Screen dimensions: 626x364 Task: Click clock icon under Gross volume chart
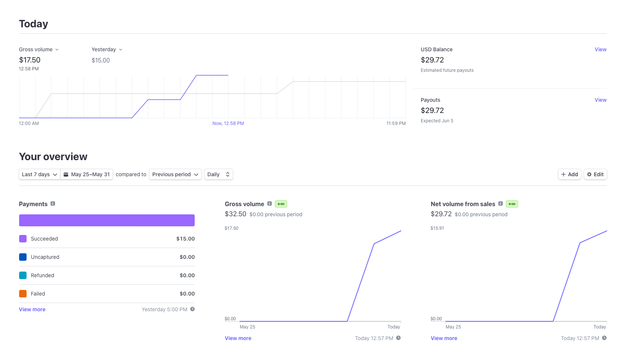pyautogui.click(x=398, y=338)
